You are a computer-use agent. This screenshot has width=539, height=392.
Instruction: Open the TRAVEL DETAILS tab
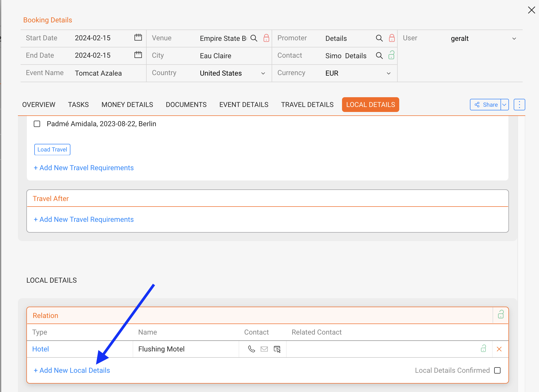click(x=307, y=105)
